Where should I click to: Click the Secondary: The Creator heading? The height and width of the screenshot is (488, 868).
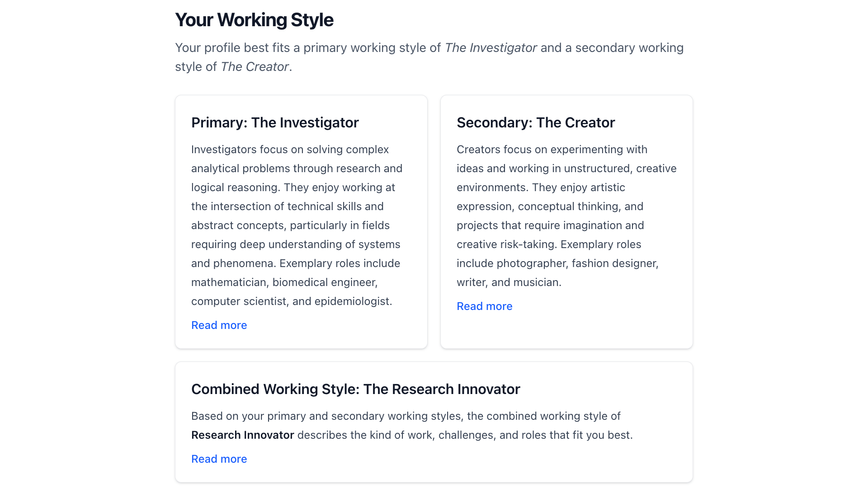(535, 122)
